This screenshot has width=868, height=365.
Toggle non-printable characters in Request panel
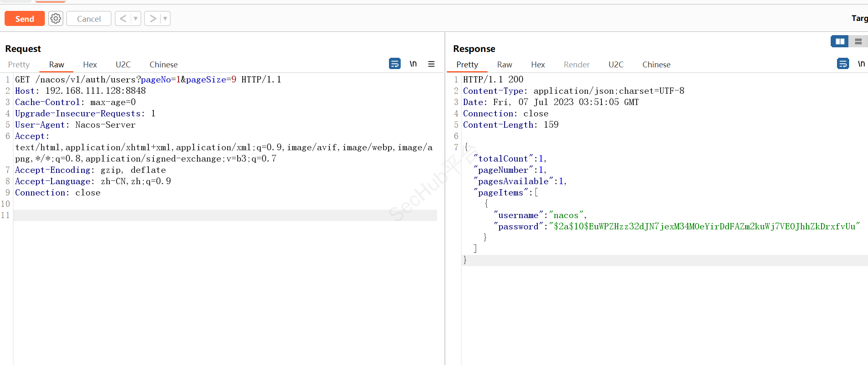[413, 64]
